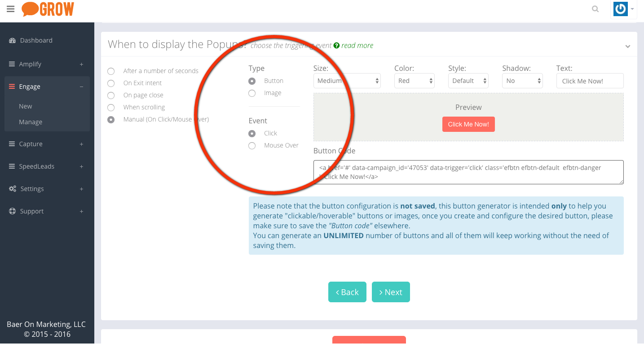644x348 pixels.
Task: Open Manage under Engage
Action: point(31,122)
